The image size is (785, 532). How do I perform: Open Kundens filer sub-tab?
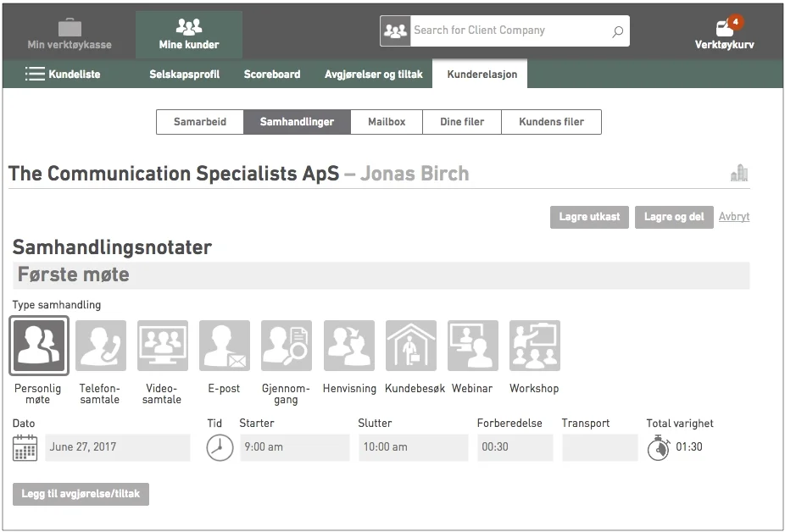point(551,122)
